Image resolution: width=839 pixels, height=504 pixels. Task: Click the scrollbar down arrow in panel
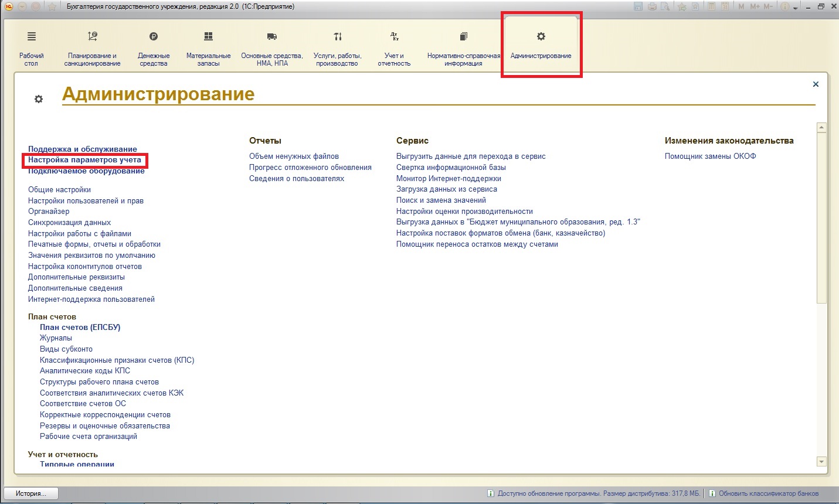[821, 461]
